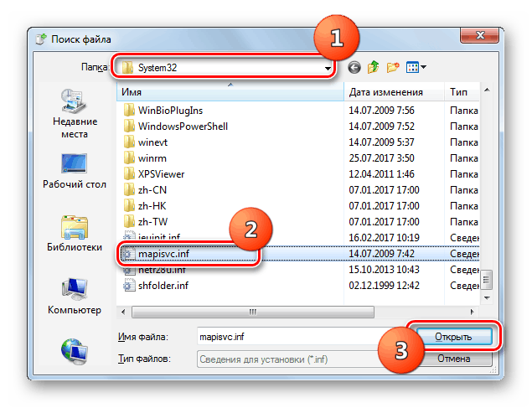
Task: Click the horizontal scrollbar right arrow
Action: click(x=472, y=312)
